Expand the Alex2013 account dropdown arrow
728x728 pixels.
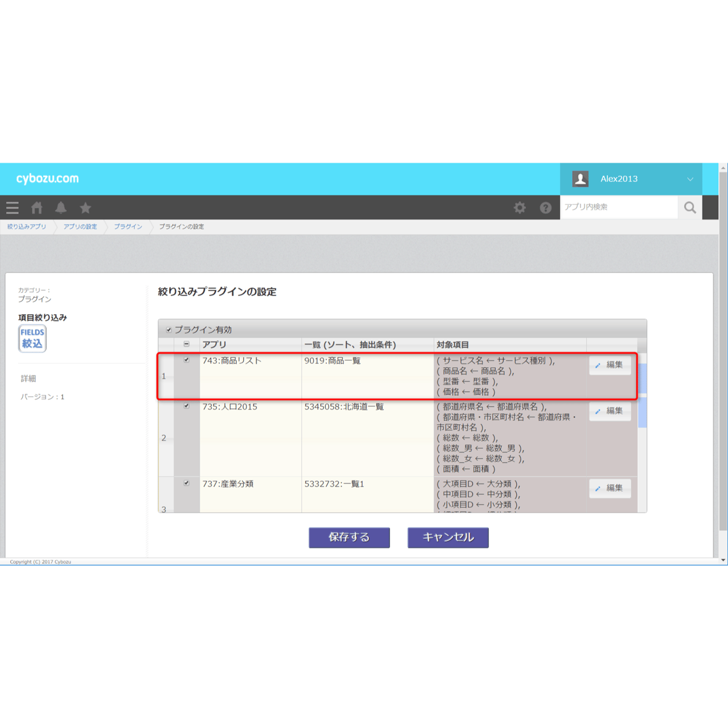pyautogui.click(x=690, y=179)
